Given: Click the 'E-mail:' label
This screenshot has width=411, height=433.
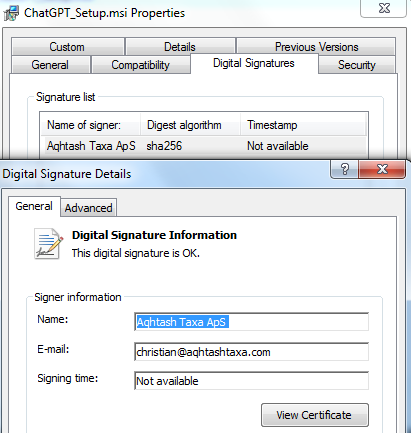Looking at the screenshot, I should [53, 349].
